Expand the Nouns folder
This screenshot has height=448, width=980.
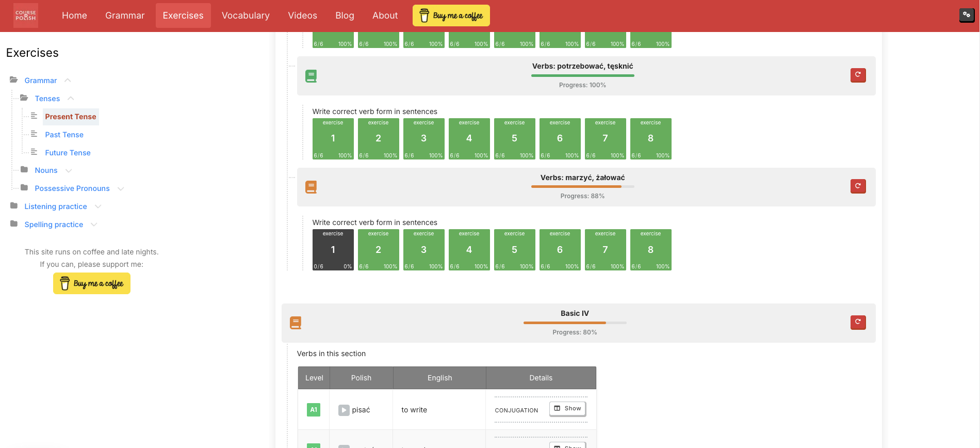(69, 170)
